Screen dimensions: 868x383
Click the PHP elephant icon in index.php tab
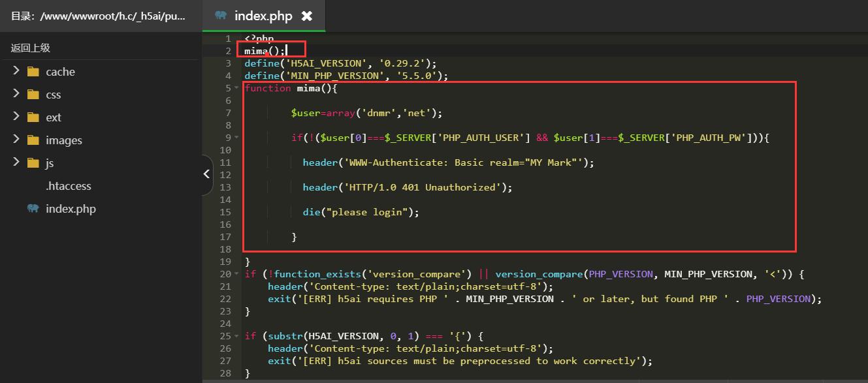click(x=221, y=16)
